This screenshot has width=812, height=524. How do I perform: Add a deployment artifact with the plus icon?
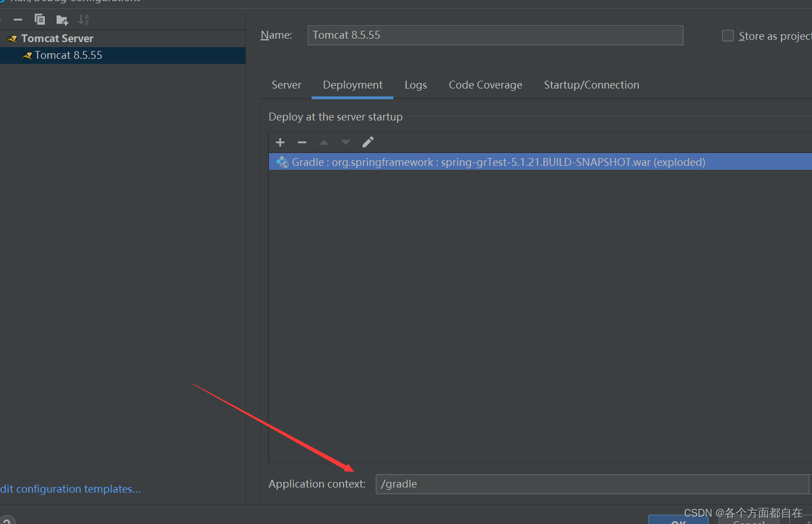(280, 142)
